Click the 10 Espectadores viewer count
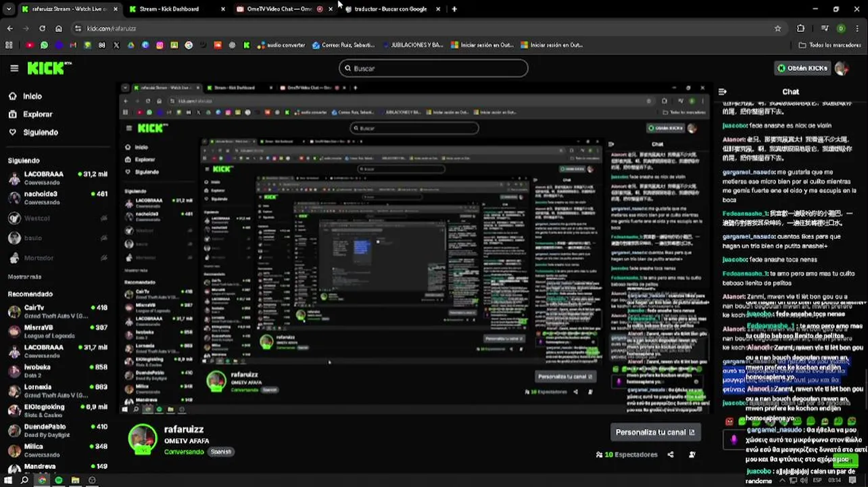This screenshot has height=487, width=868. (627, 455)
